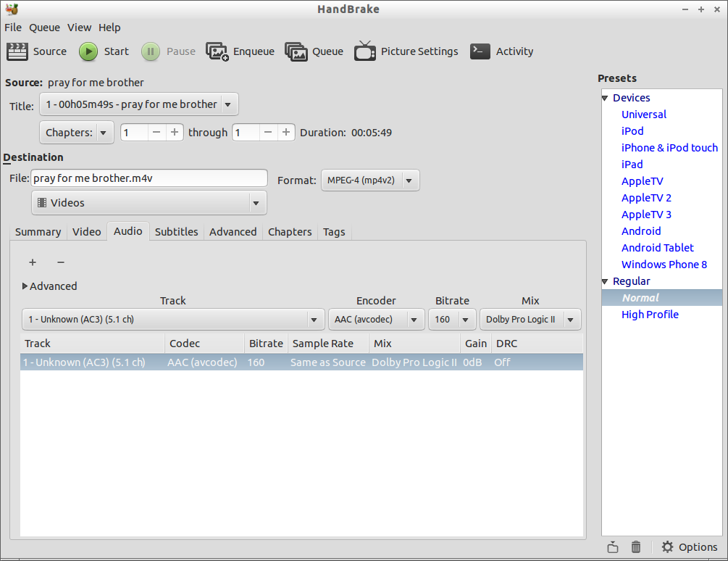Select the audio list row '1 - Unknown (AC3) (5.1 ch)'

click(x=301, y=362)
